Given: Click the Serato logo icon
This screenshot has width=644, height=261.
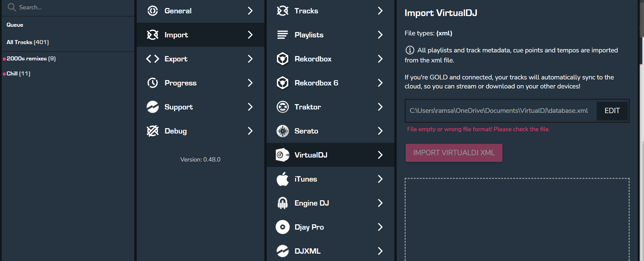Looking at the screenshot, I should (283, 131).
